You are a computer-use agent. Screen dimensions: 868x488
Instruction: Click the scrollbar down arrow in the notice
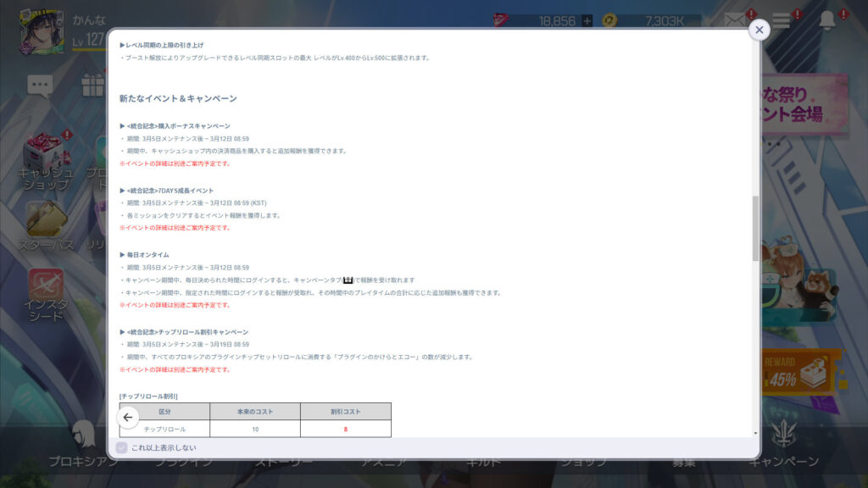click(755, 433)
